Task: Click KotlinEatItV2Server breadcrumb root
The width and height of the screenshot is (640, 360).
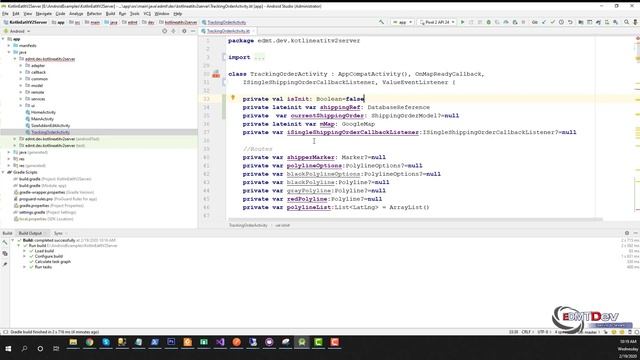Action: click(x=28, y=22)
